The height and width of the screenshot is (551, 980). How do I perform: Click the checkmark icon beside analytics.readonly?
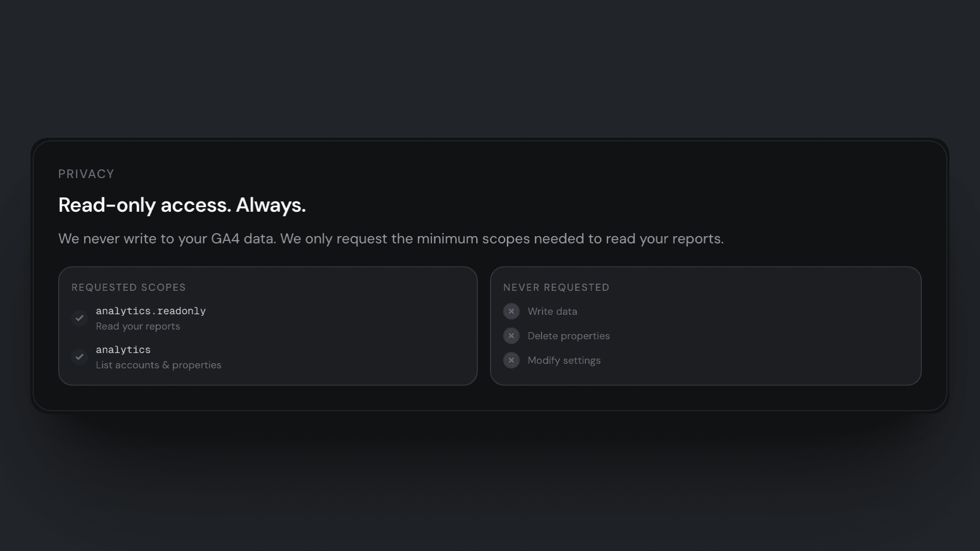[x=79, y=318]
